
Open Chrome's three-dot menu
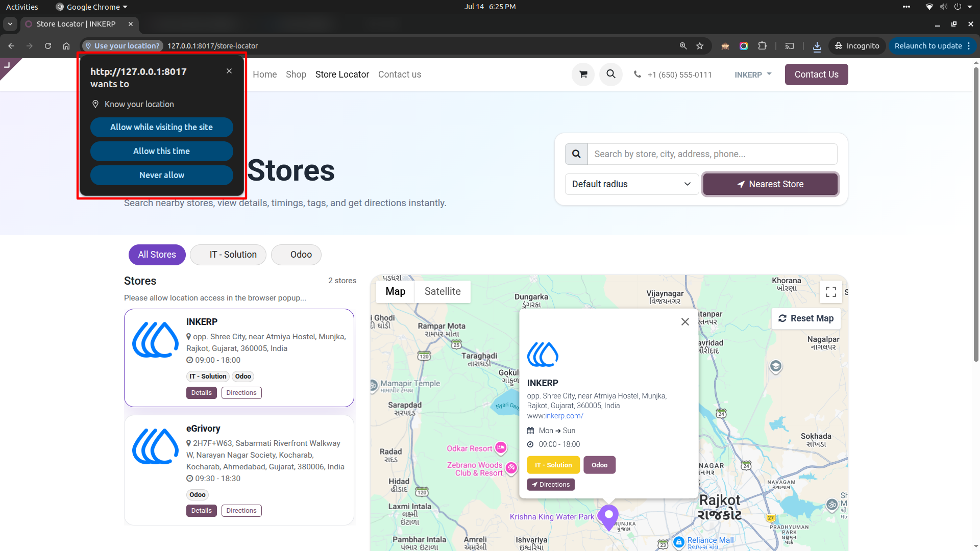point(969,46)
